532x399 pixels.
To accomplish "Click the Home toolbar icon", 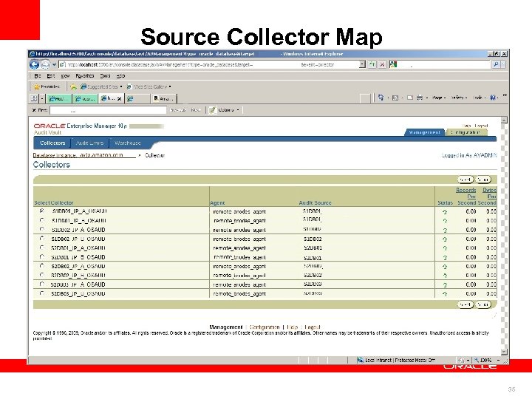I will [x=381, y=98].
